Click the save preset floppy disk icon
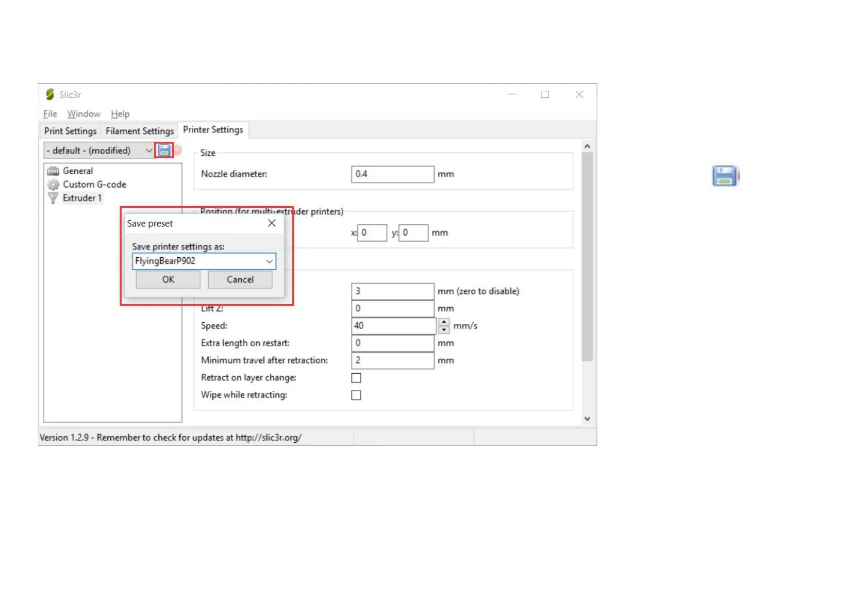This screenshot has width=868, height=614. pos(164,150)
